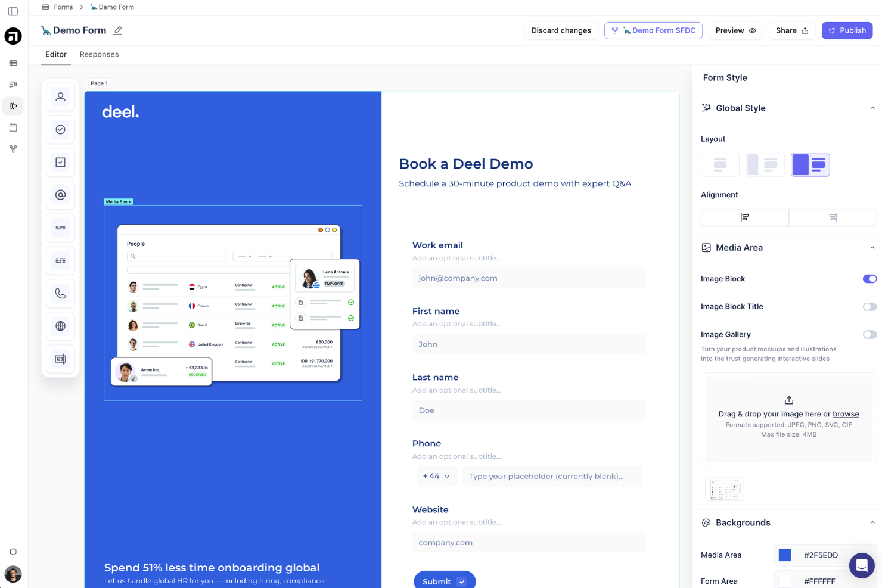Switch to the Responses tab
Viewport: 882px width, 588px height.
point(99,54)
